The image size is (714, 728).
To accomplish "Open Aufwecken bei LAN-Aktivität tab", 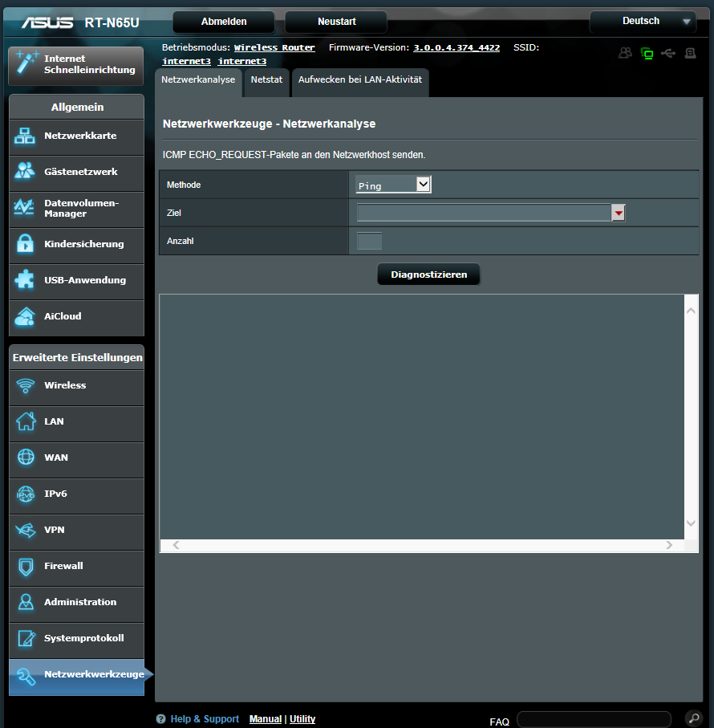I will pos(359,81).
